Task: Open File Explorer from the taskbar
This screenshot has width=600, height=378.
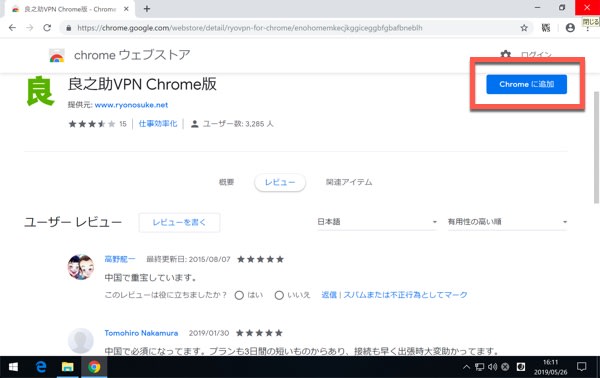Action: [x=68, y=367]
